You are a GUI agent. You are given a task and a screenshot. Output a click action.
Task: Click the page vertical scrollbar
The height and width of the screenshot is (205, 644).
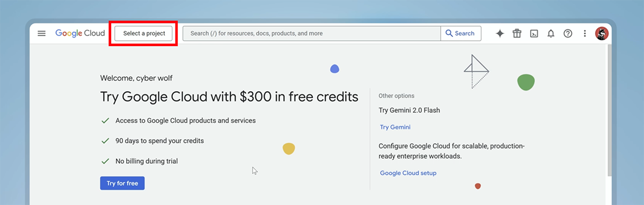tap(609, 110)
